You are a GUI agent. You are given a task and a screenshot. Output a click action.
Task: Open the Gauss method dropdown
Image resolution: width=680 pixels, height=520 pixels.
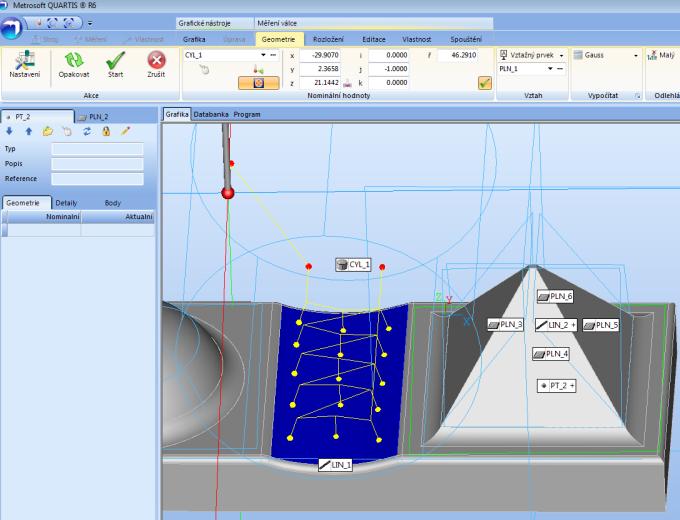(636, 56)
